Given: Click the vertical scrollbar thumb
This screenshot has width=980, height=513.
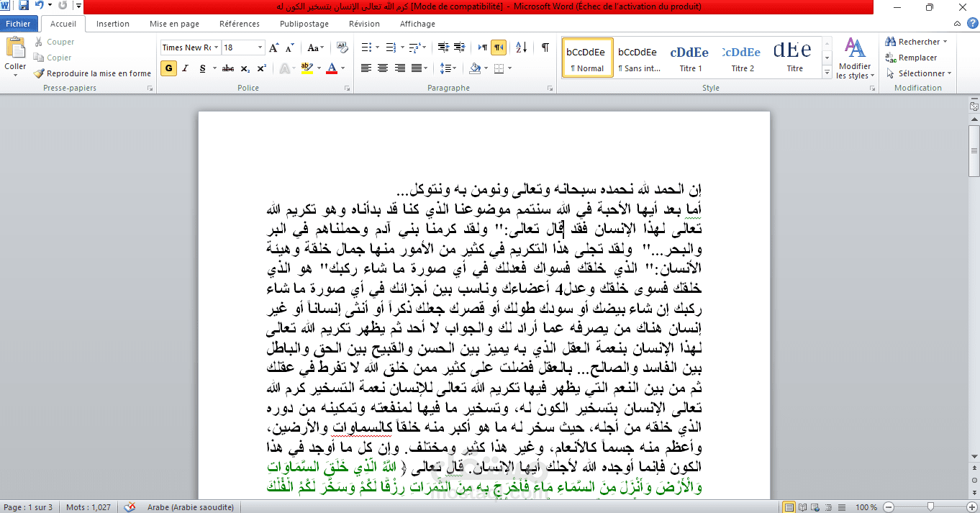Looking at the screenshot, I should [x=974, y=150].
